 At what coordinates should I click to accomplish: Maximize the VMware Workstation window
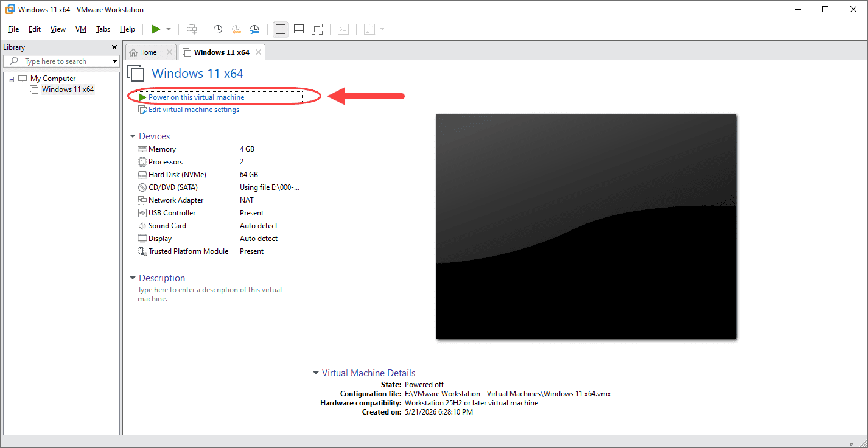[825, 9]
